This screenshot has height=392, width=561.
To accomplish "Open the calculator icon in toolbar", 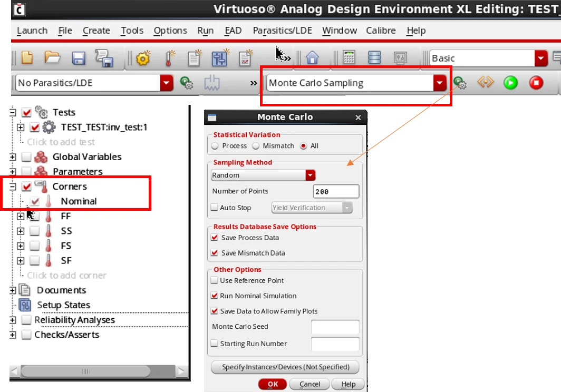I will pyautogui.click(x=349, y=57).
